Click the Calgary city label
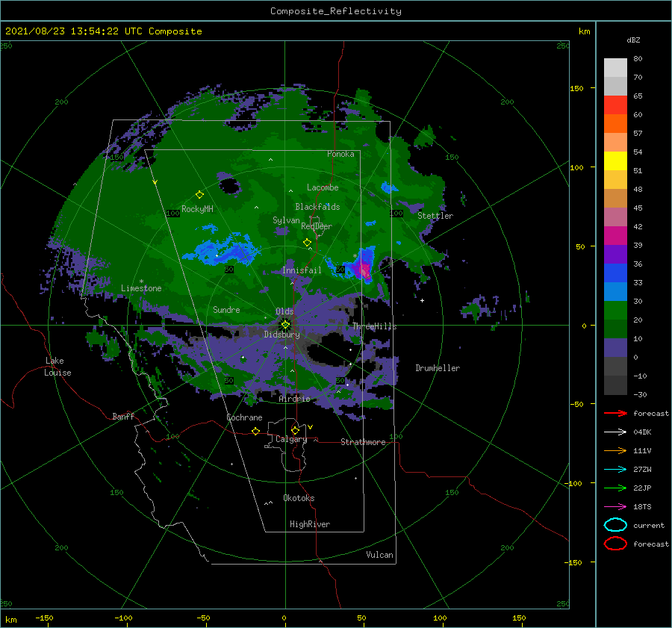The height and width of the screenshot is (628, 672). [x=291, y=439]
